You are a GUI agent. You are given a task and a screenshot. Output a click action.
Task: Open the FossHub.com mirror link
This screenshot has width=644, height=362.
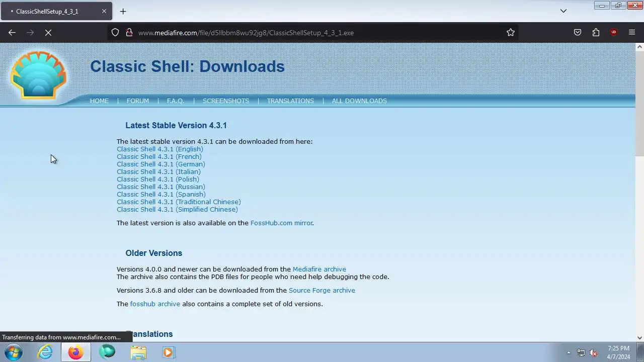pos(281,223)
